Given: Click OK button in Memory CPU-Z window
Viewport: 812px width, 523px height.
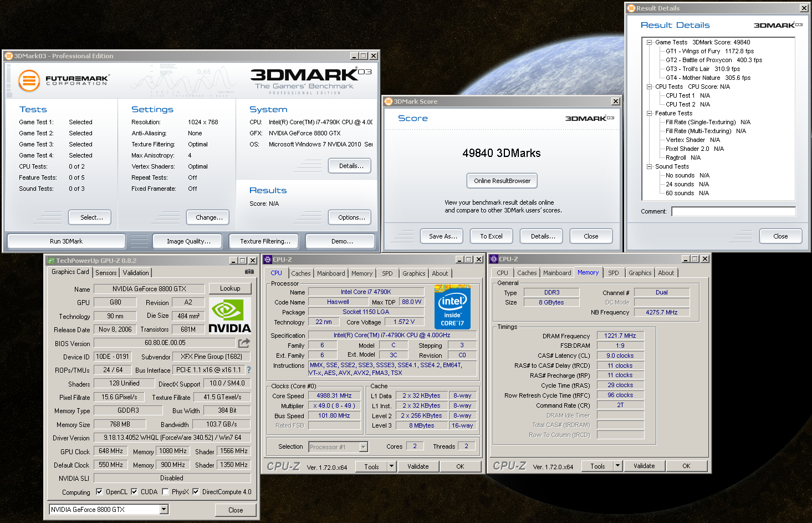Looking at the screenshot, I should [x=686, y=466].
